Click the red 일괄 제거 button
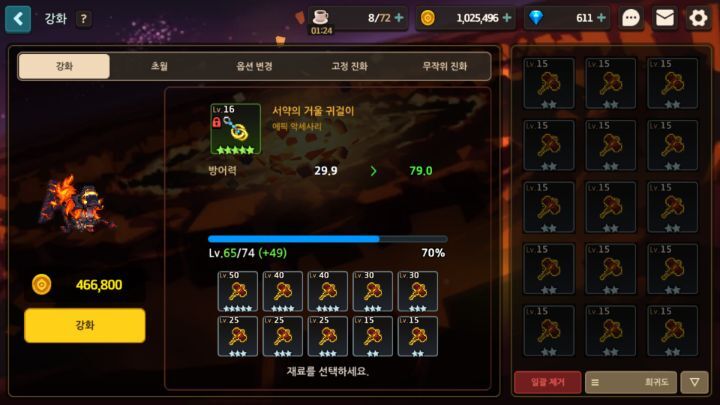The height and width of the screenshot is (405, 720). pos(547,382)
